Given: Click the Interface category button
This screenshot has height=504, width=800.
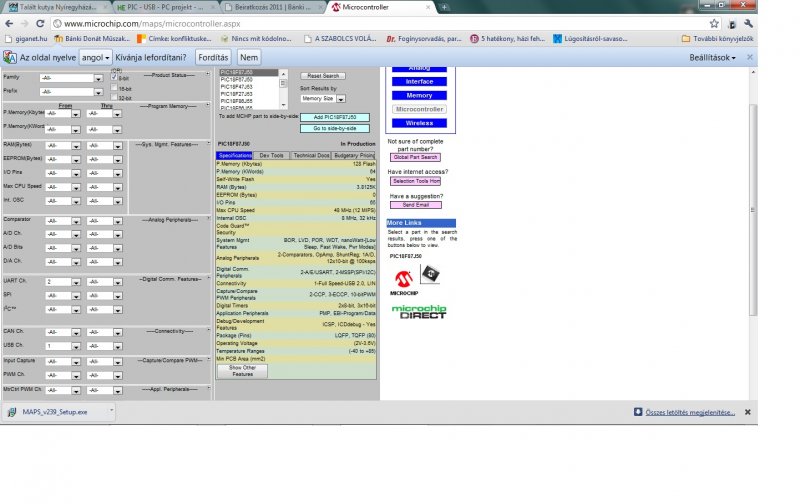Looking at the screenshot, I should click(x=419, y=82).
